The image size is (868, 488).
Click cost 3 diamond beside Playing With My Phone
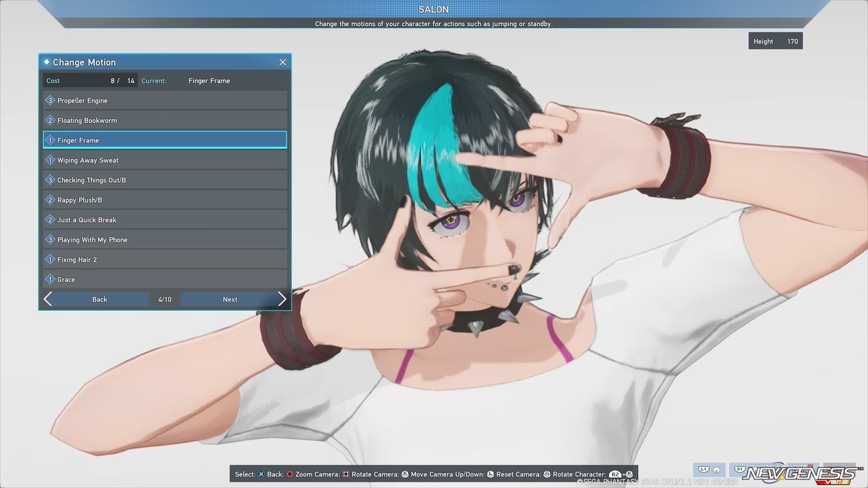click(x=50, y=239)
